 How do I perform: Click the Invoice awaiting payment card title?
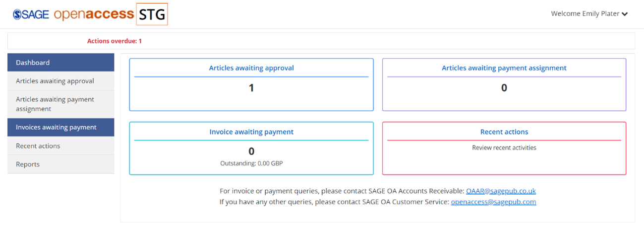point(251,132)
